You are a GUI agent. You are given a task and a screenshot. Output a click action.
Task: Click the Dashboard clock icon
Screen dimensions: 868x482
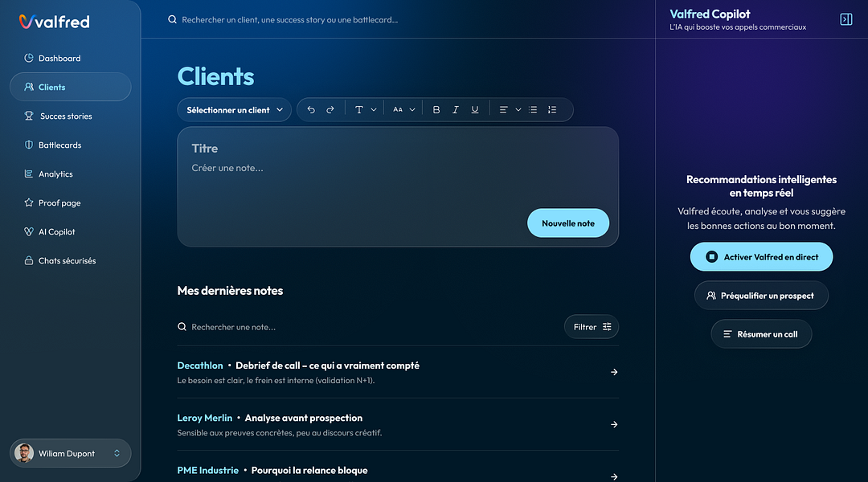[29, 58]
